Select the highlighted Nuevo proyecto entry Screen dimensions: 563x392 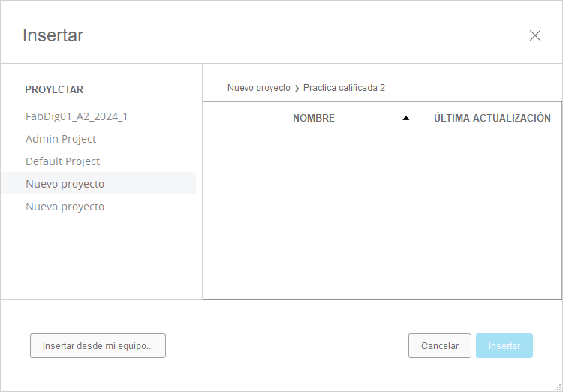[x=98, y=183]
